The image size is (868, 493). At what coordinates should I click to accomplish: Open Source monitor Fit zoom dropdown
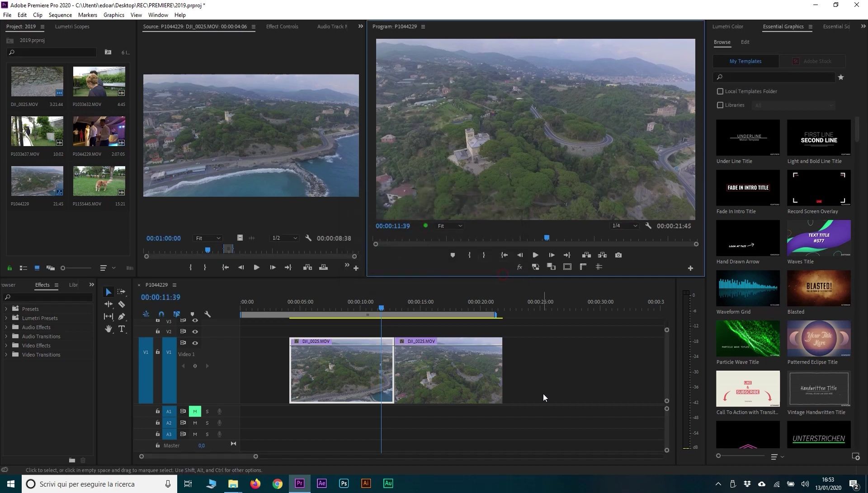tap(208, 238)
